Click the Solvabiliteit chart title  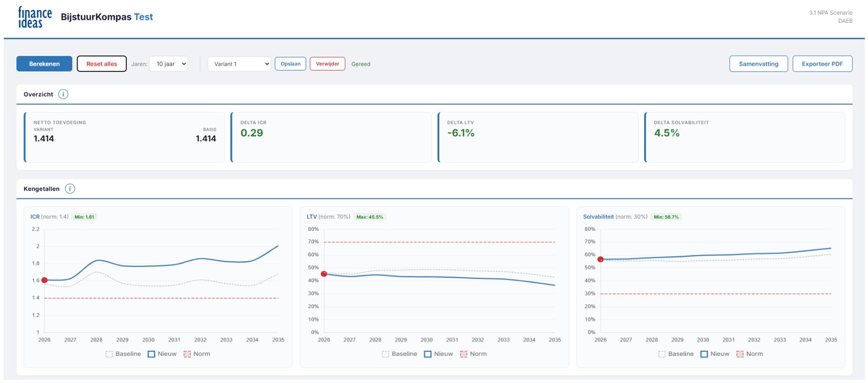[x=598, y=217]
